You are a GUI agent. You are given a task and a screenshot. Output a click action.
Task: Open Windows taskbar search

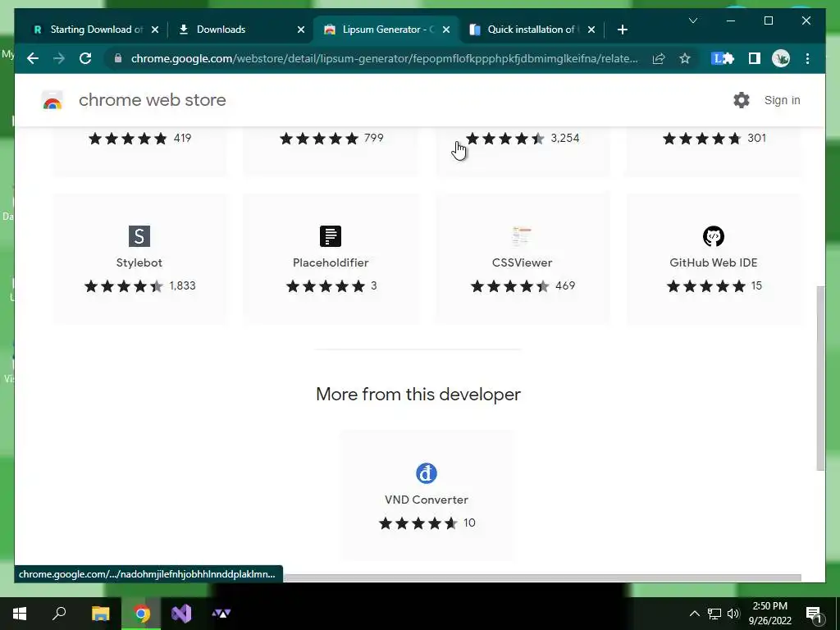(59, 614)
